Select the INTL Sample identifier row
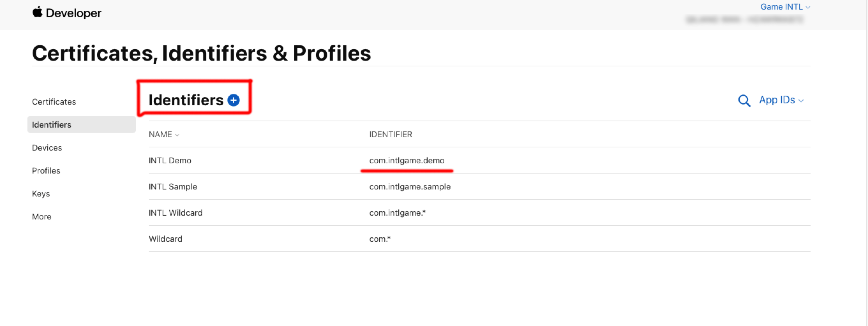The width and height of the screenshot is (868, 326). tap(173, 187)
